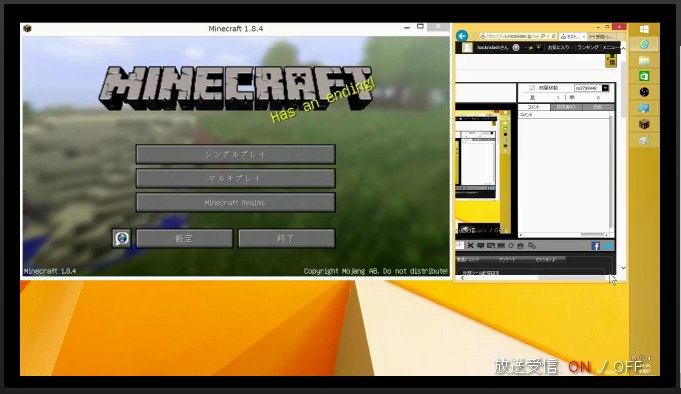Toggle broadcast reception OFF

[x=627, y=367]
